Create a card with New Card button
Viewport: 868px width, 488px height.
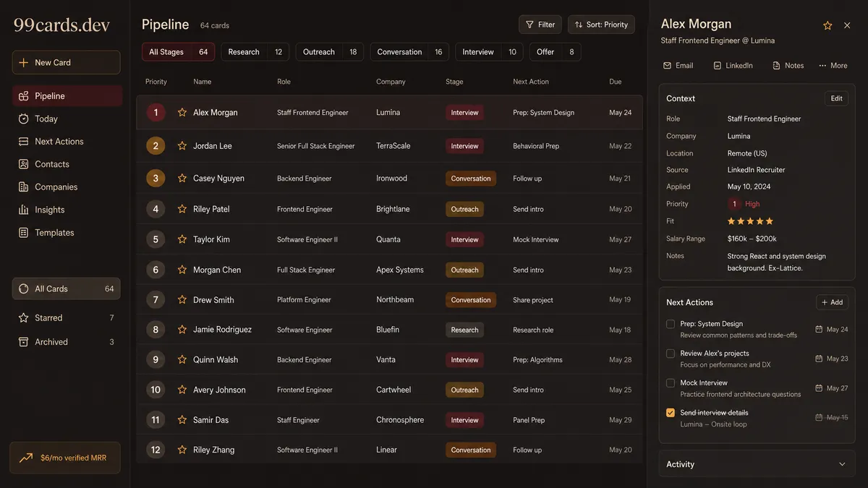click(66, 63)
